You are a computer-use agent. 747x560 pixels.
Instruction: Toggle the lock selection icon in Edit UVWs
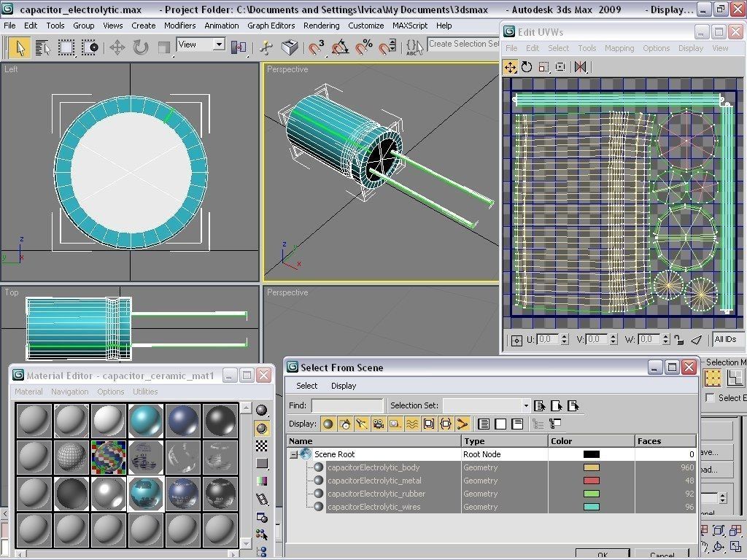tap(679, 340)
